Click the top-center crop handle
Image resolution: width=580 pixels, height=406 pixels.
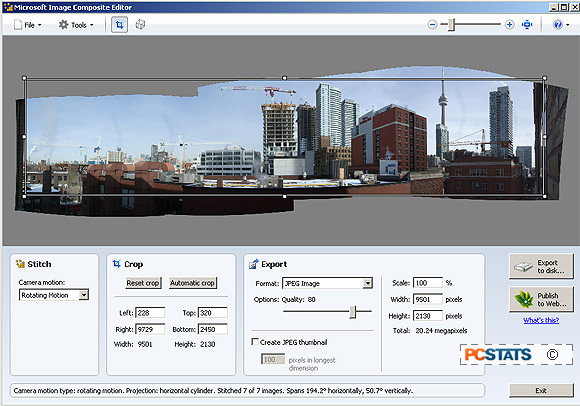click(284, 78)
